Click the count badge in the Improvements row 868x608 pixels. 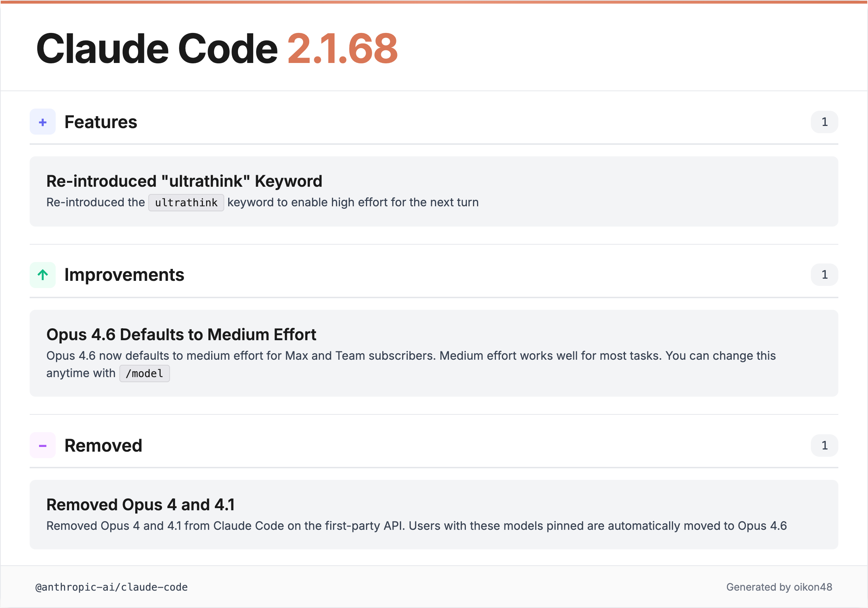click(824, 275)
